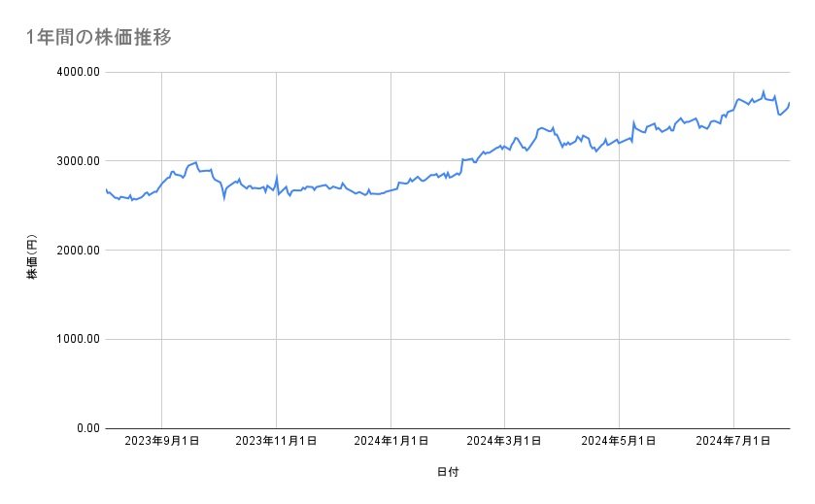Click the 2024年5月1日 date label

pos(619,441)
